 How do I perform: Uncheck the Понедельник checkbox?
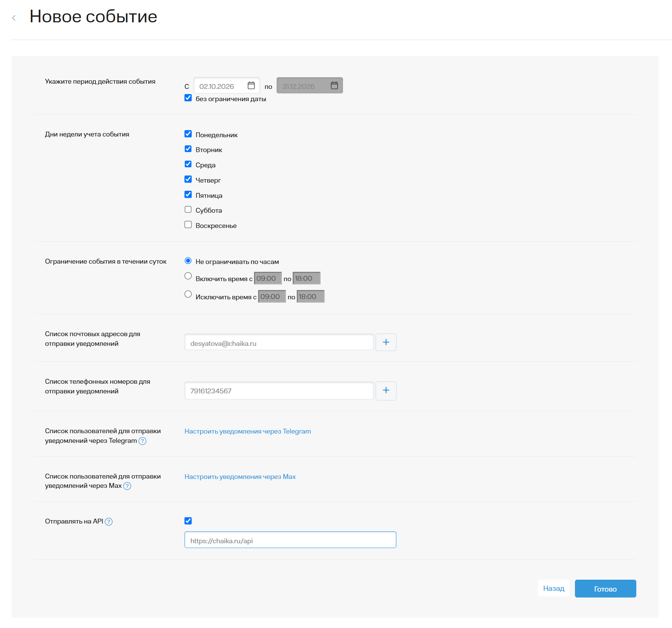188,134
